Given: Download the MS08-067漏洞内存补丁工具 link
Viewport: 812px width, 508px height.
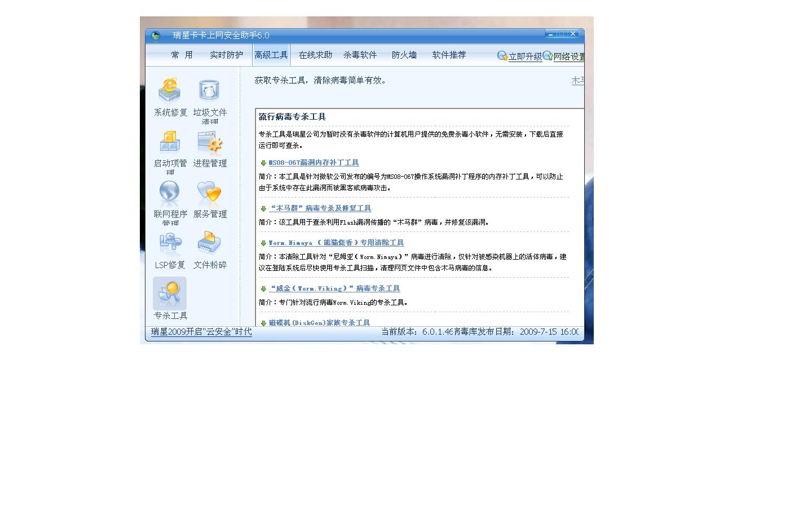Looking at the screenshot, I should [x=314, y=163].
